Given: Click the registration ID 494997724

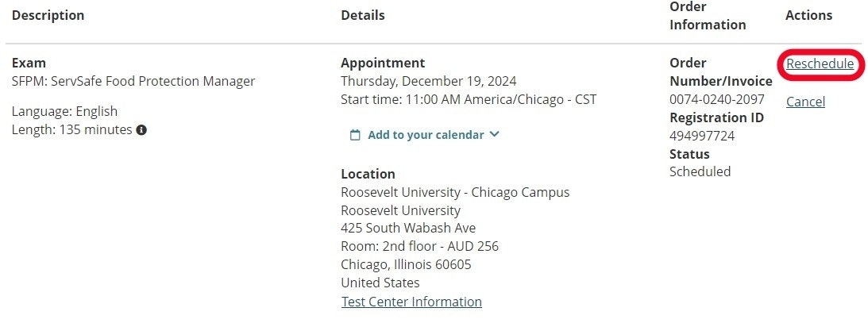Looking at the screenshot, I should tap(702, 136).
